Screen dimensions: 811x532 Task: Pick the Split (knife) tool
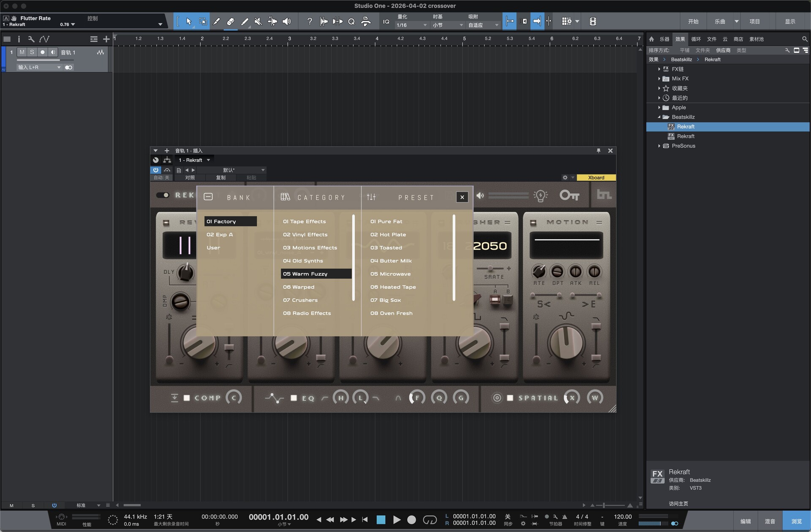tap(217, 22)
